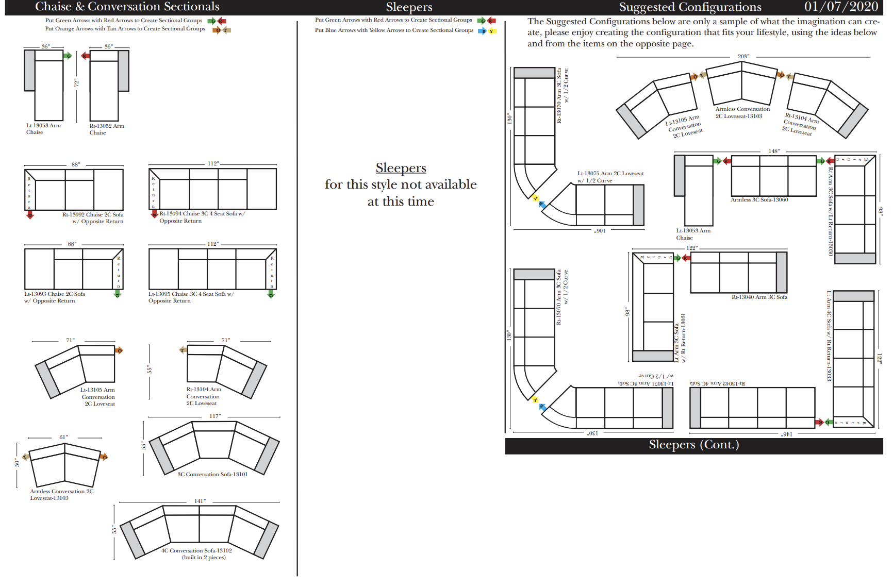Select the 3C Conversation Sofa-13101 diagram
This screenshot has height=588, width=893.
coord(213,446)
